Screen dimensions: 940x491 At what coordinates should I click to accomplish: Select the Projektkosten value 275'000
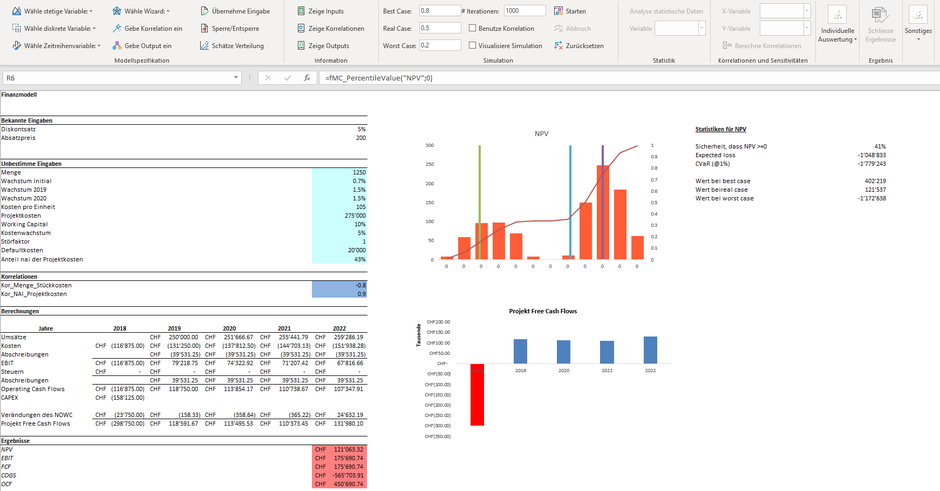[x=339, y=215]
